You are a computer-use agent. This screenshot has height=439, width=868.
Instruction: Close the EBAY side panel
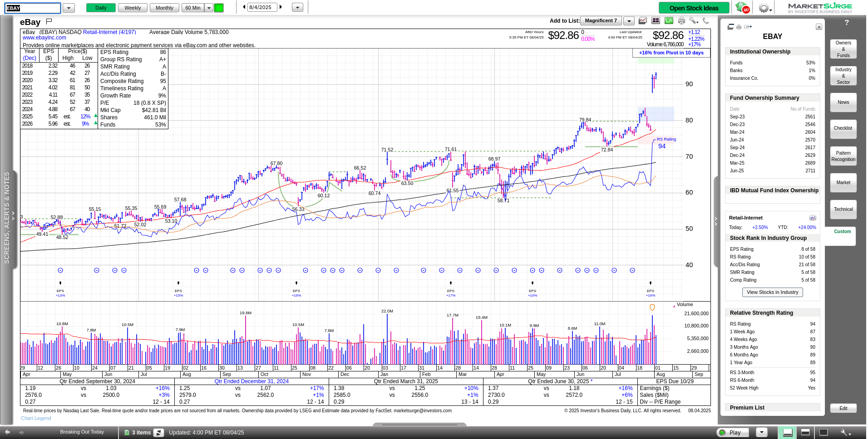[819, 27]
